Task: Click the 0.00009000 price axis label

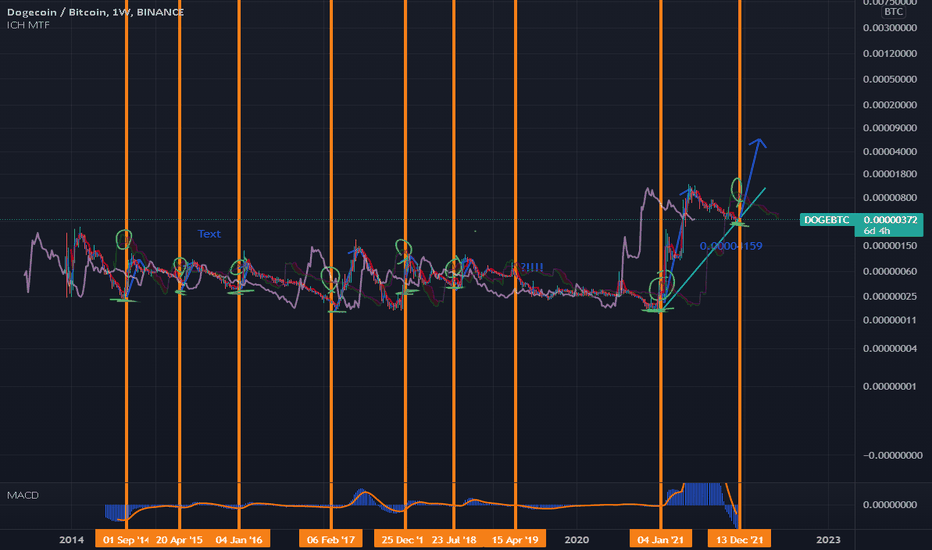Action: [x=890, y=128]
